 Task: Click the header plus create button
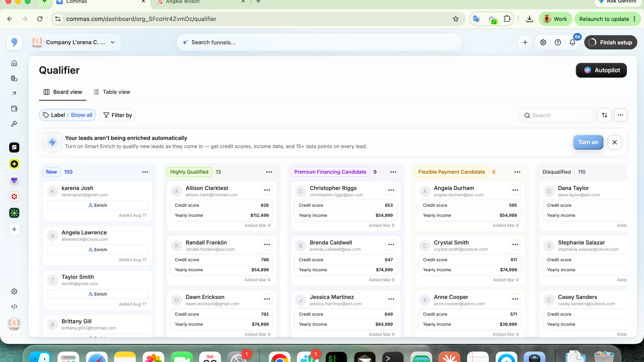coord(525,42)
